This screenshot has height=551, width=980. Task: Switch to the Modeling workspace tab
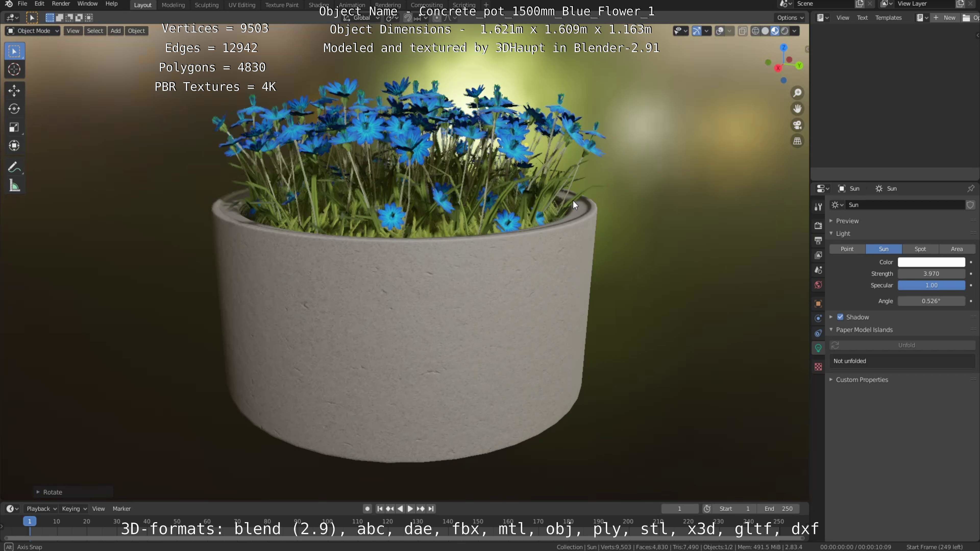173,5
